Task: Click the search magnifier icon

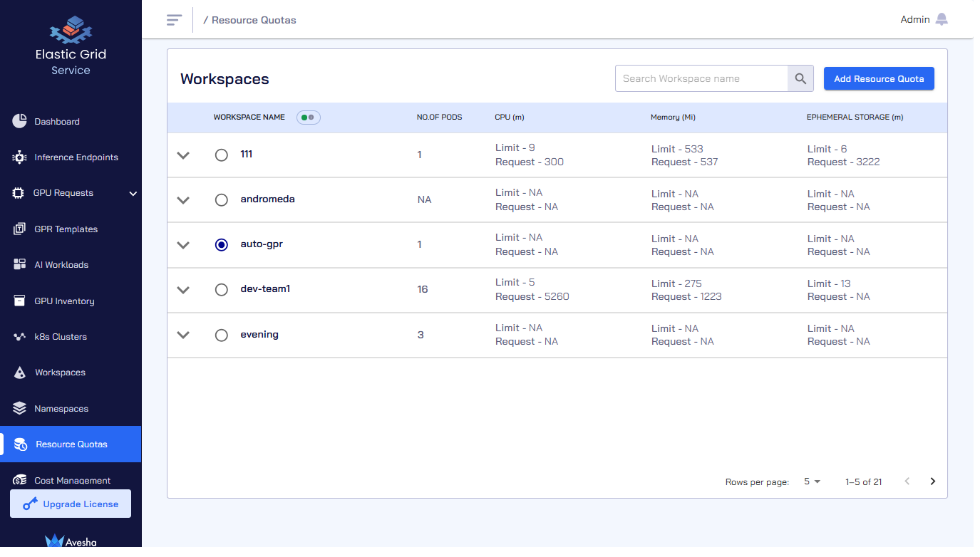Action: pyautogui.click(x=800, y=79)
